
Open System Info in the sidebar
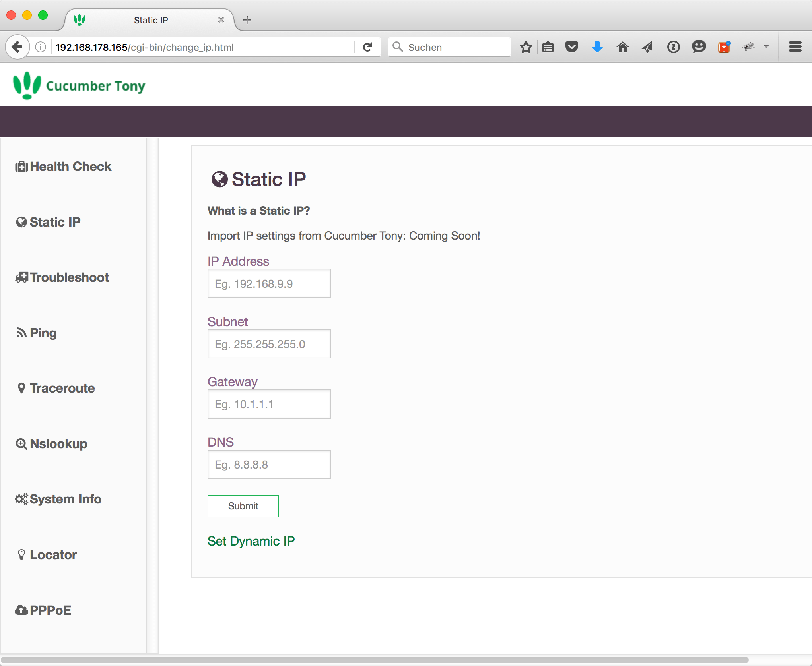tap(58, 499)
